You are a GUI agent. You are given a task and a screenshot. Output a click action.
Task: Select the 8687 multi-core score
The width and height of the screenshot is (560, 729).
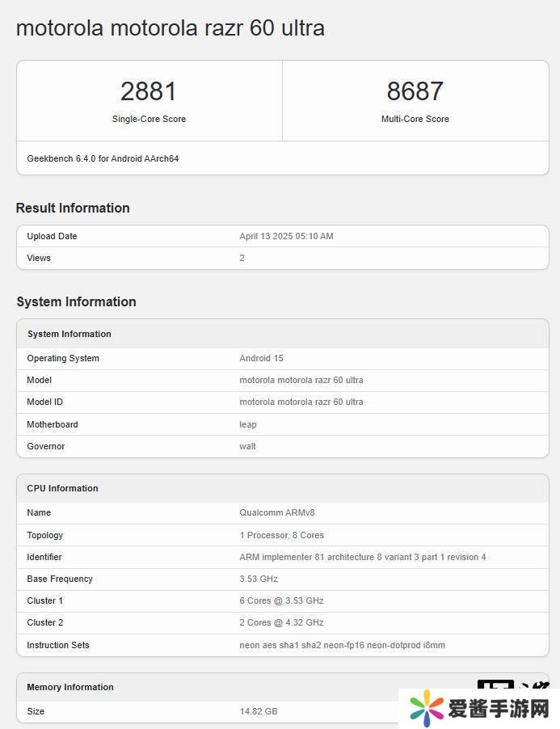(415, 91)
